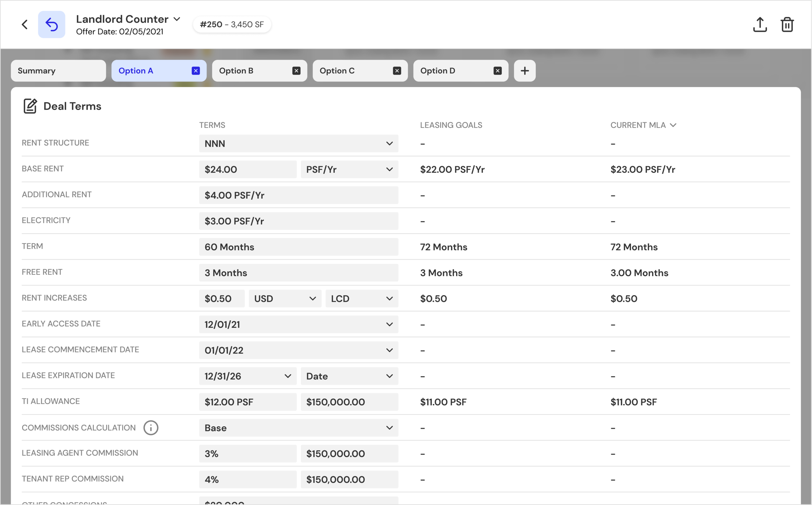Viewport: 812px width, 505px height.
Task: Switch to the Summary tab
Action: [x=57, y=71]
